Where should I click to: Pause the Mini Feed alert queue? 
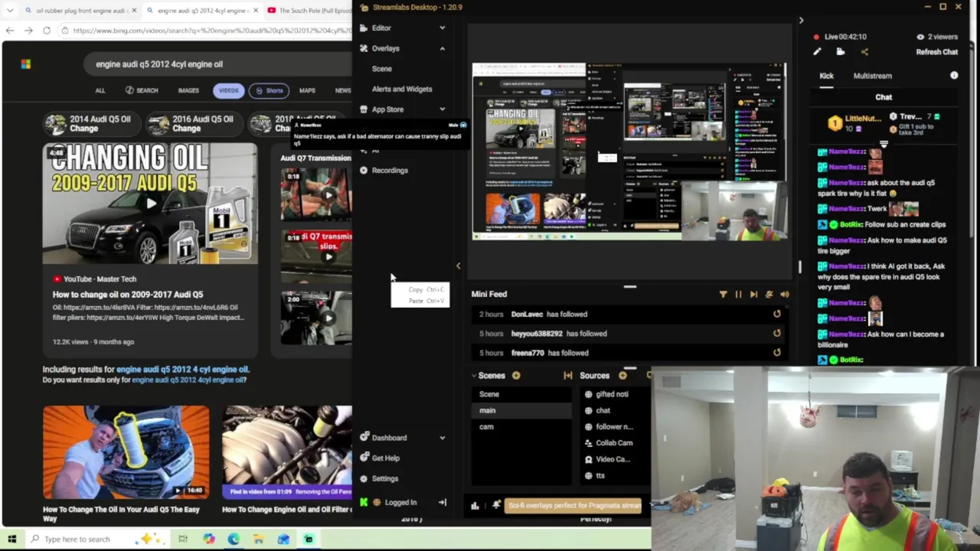click(x=738, y=294)
